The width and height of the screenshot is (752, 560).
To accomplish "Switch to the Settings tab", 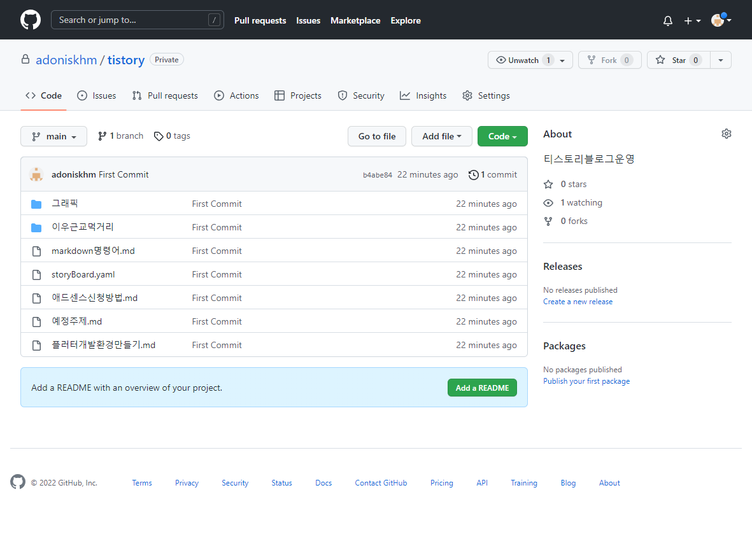I will pos(486,95).
